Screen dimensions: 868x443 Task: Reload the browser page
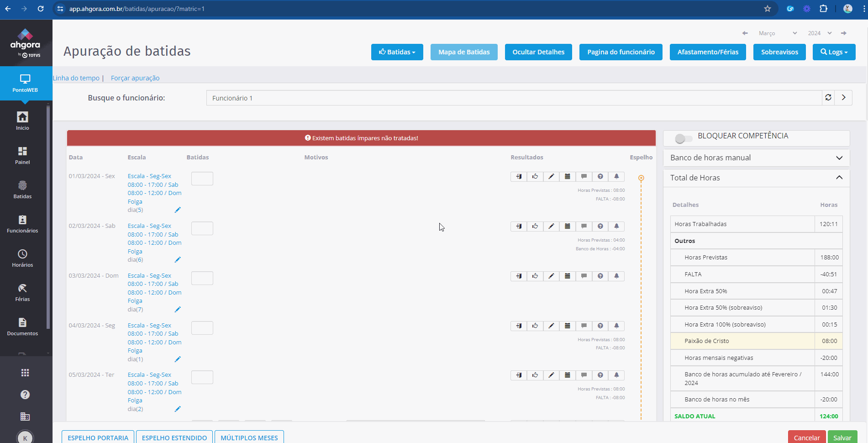tap(41, 9)
